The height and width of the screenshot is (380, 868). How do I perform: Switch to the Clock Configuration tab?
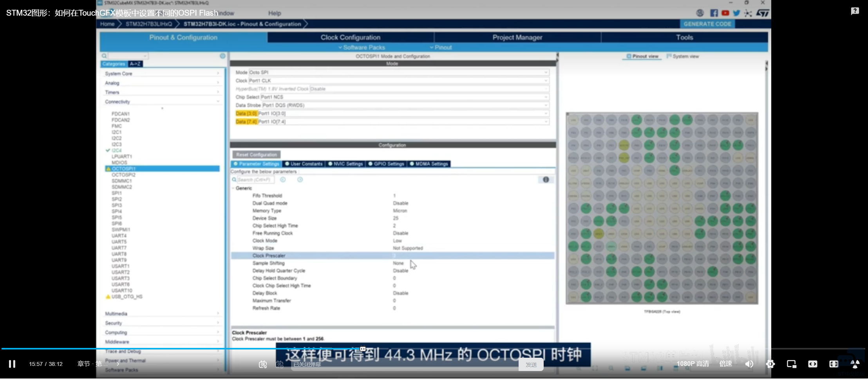tap(351, 37)
